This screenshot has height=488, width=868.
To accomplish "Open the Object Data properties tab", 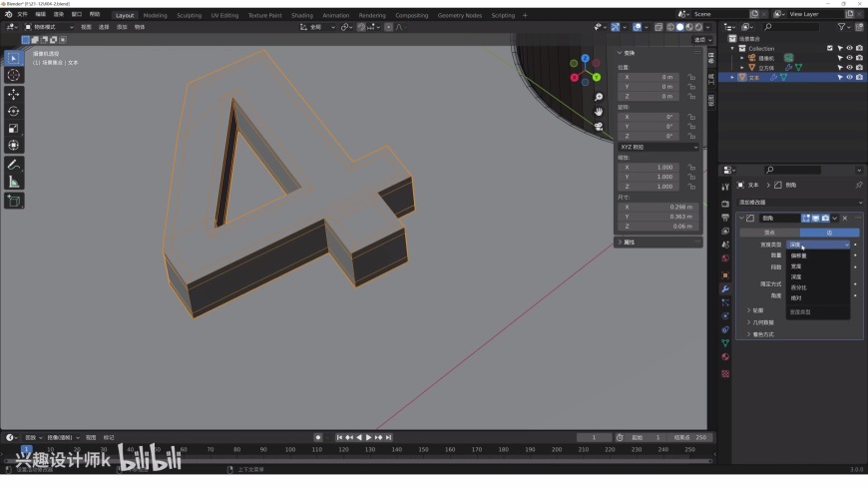I will click(725, 343).
